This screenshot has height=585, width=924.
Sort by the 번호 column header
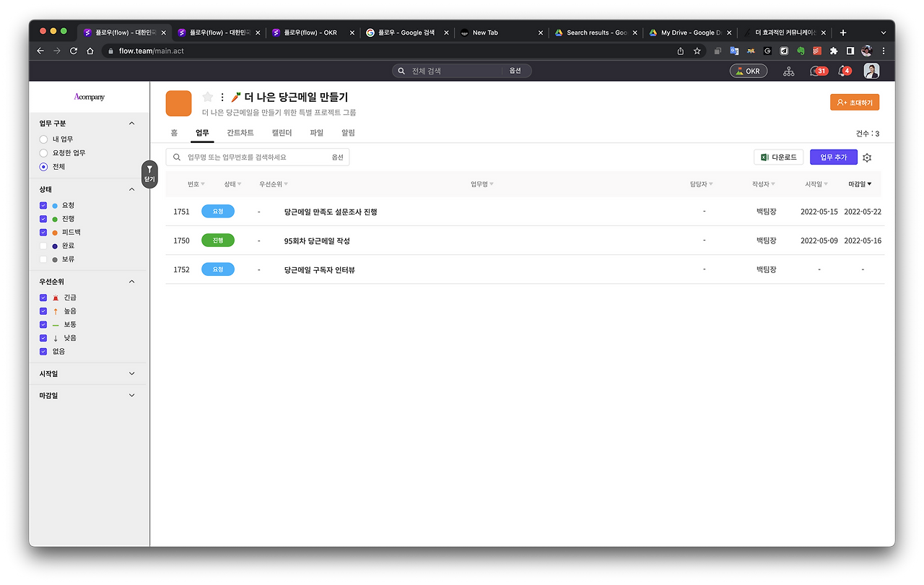pos(196,184)
